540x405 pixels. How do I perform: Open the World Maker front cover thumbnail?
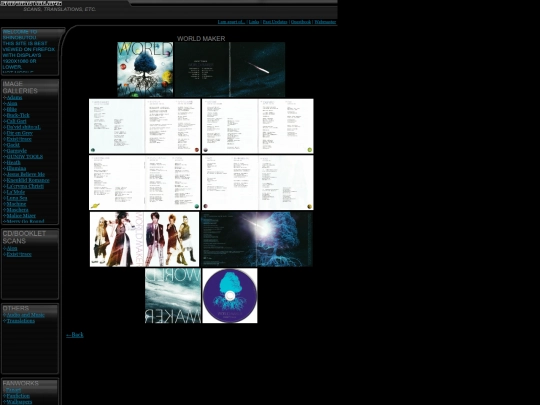pos(145,70)
